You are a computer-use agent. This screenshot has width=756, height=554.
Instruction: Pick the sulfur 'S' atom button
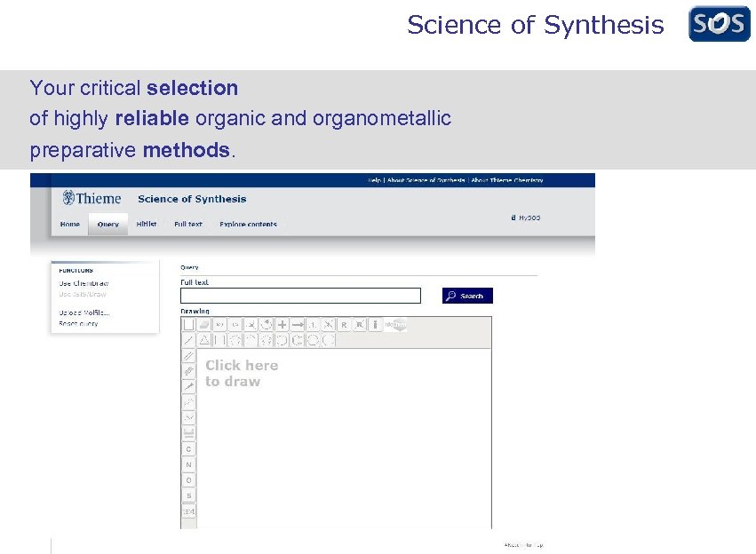pyautogui.click(x=188, y=495)
